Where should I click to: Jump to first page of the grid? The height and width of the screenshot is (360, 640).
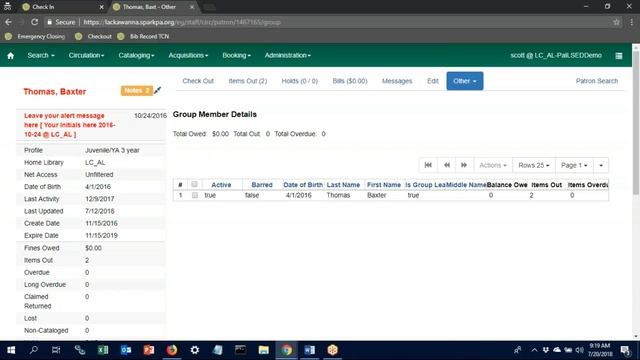coord(428,165)
